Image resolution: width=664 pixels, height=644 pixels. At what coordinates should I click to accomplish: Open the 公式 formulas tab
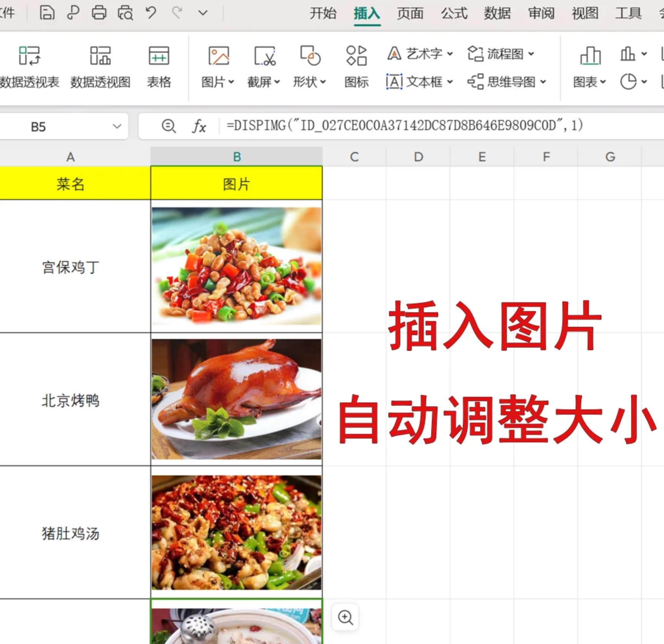point(454,13)
